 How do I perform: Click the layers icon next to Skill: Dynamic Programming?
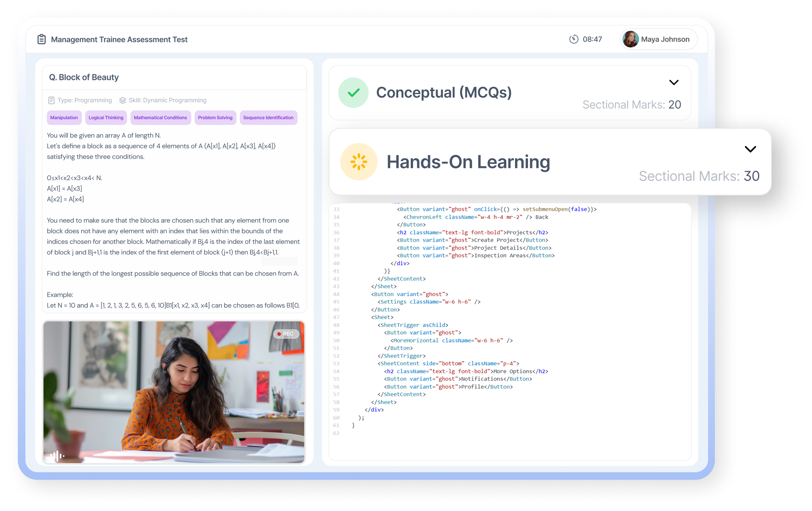coord(123,100)
